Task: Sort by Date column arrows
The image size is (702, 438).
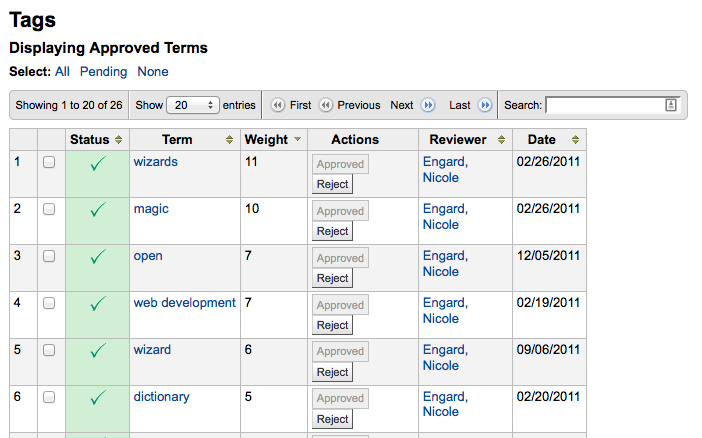Action: 576,140
